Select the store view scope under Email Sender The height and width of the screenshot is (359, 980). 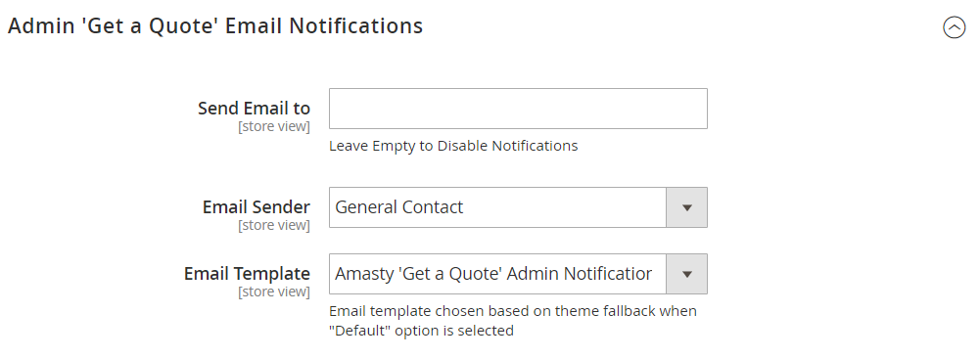coord(274,225)
